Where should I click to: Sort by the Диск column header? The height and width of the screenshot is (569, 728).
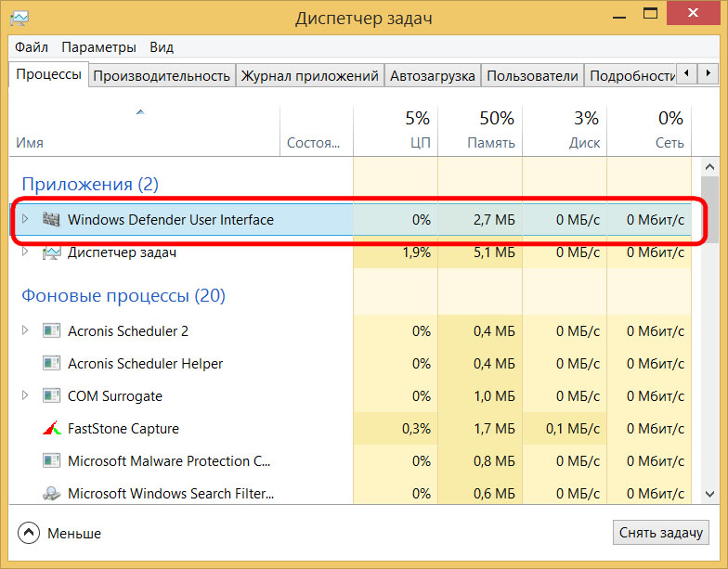tap(565, 132)
